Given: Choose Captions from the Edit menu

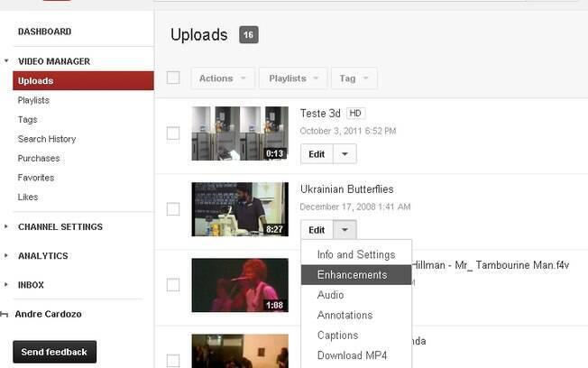Looking at the screenshot, I should pos(356,336).
